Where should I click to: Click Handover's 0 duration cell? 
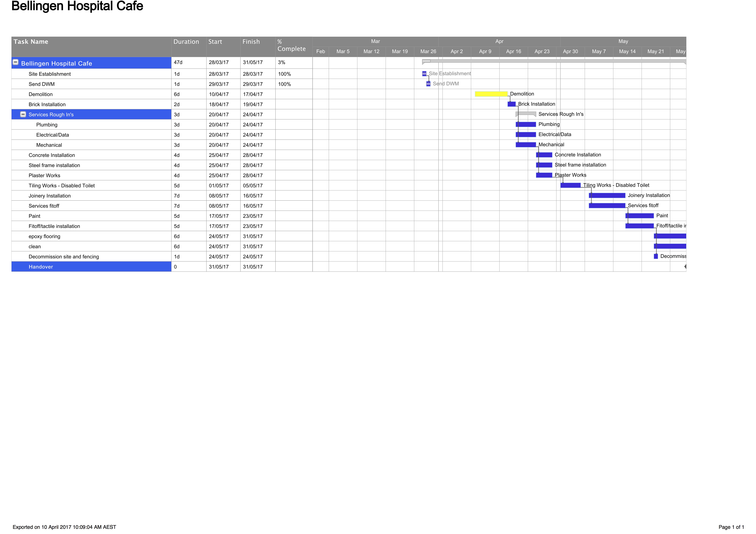(x=189, y=267)
